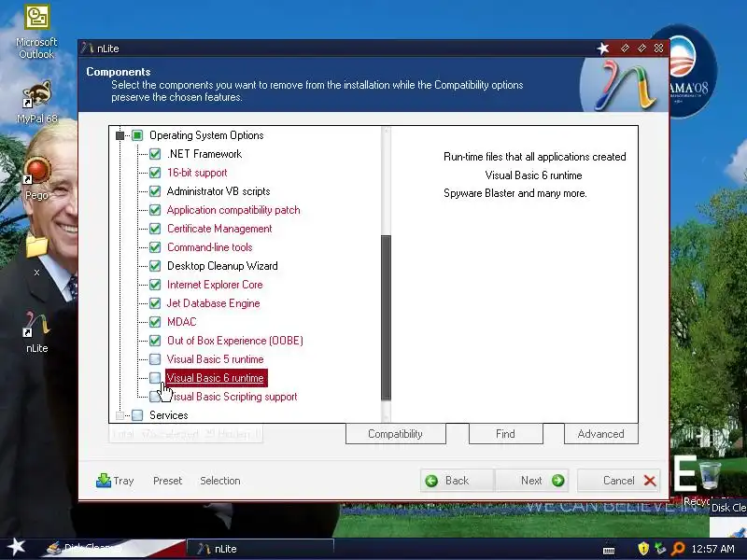Select Out of Box Experience (OOBE) item
This screenshot has width=747, height=560.
coord(235,341)
